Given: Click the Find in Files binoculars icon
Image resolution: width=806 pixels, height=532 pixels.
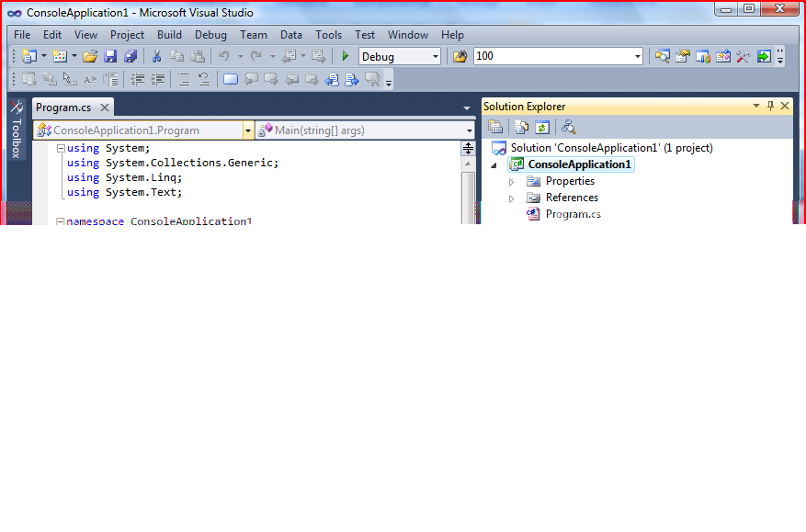Looking at the screenshot, I should [x=460, y=56].
